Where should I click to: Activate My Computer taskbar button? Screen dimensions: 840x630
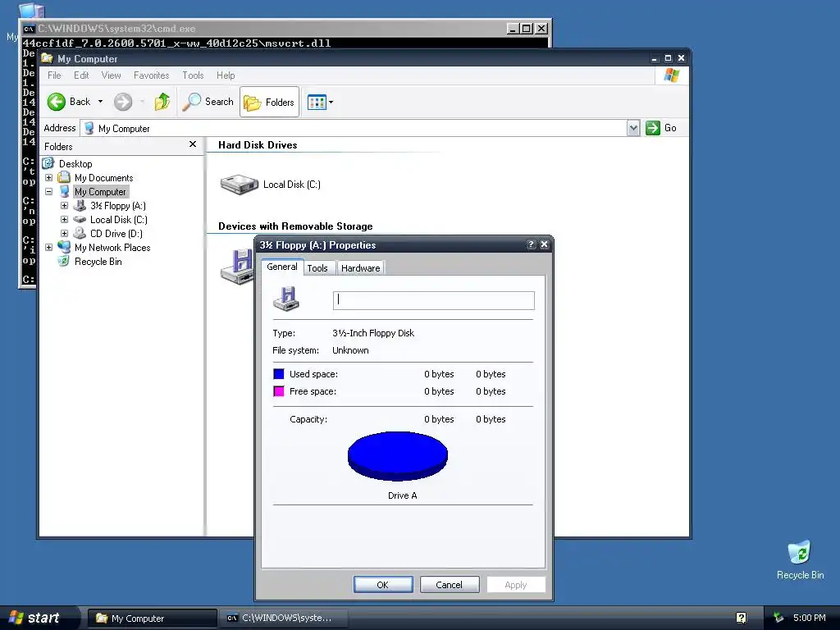point(152,619)
